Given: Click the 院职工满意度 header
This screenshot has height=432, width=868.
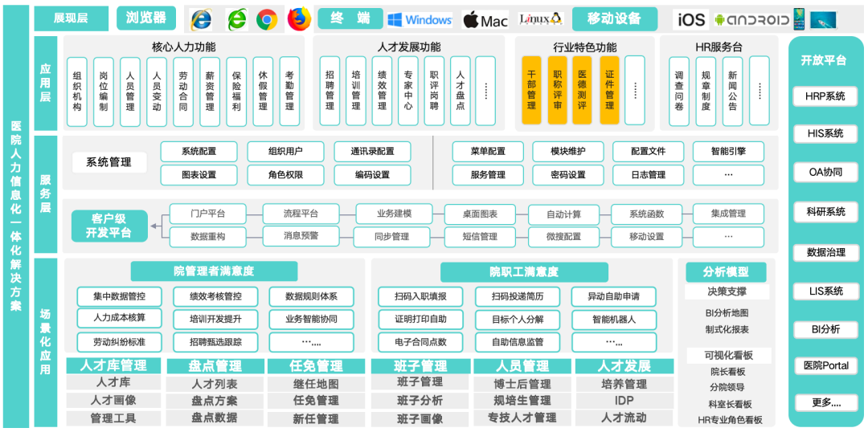Looking at the screenshot, I should tap(524, 272).
